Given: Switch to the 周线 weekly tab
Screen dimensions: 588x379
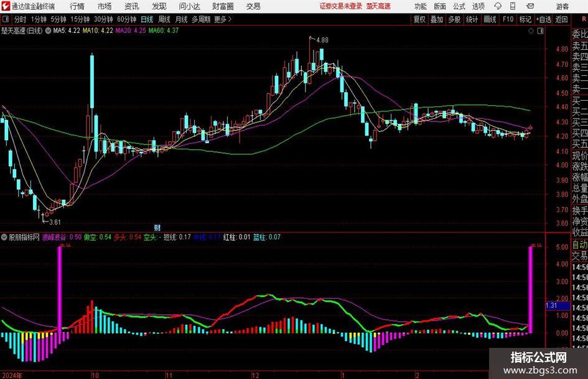Looking at the screenshot, I should click(x=164, y=19).
